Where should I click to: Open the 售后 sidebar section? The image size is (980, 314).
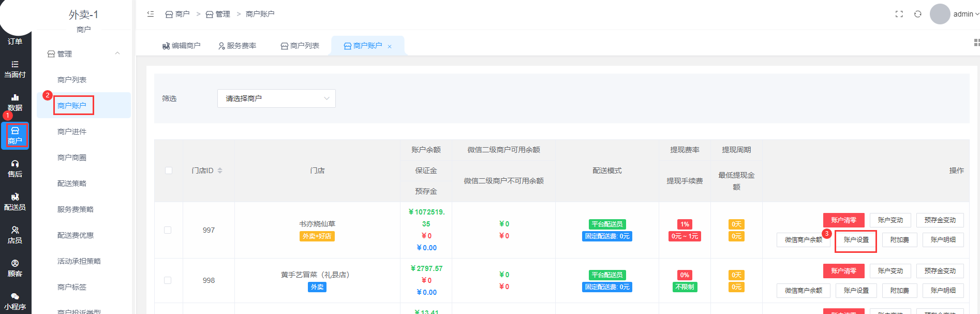click(x=15, y=169)
